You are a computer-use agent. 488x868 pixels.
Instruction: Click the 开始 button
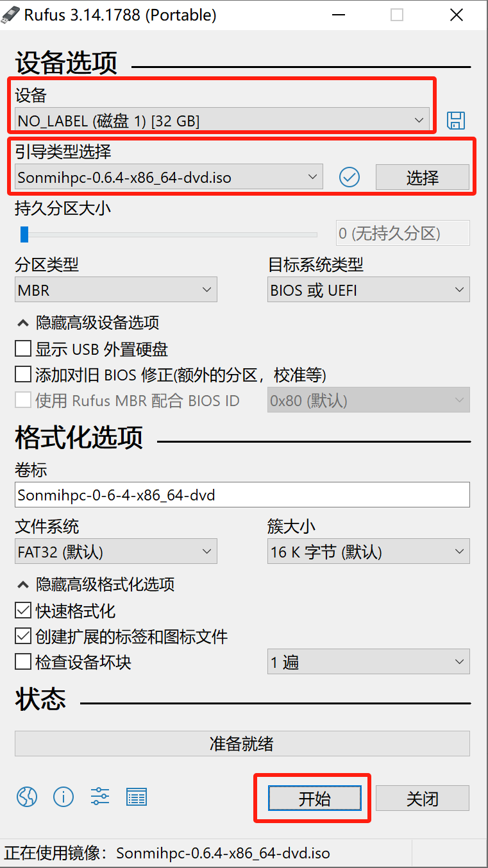pos(314,798)
